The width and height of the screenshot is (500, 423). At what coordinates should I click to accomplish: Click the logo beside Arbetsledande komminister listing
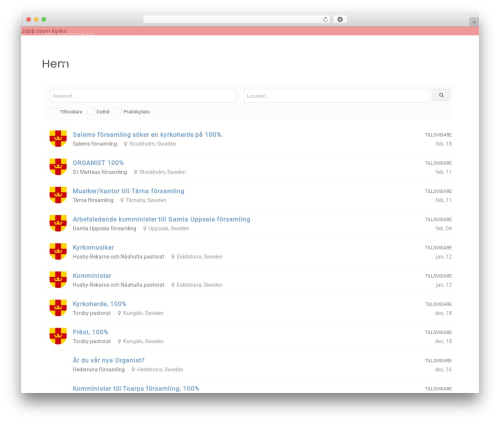58,223
